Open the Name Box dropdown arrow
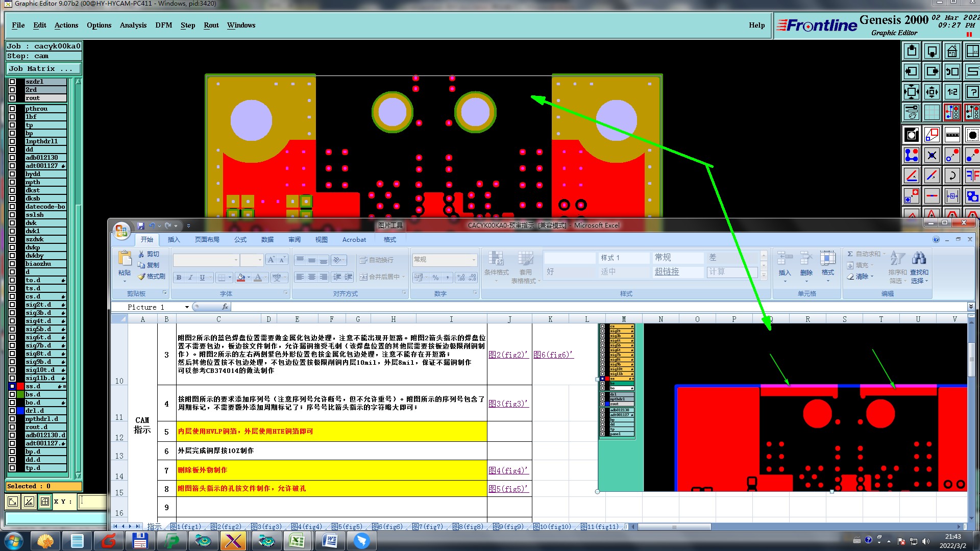 187,307
